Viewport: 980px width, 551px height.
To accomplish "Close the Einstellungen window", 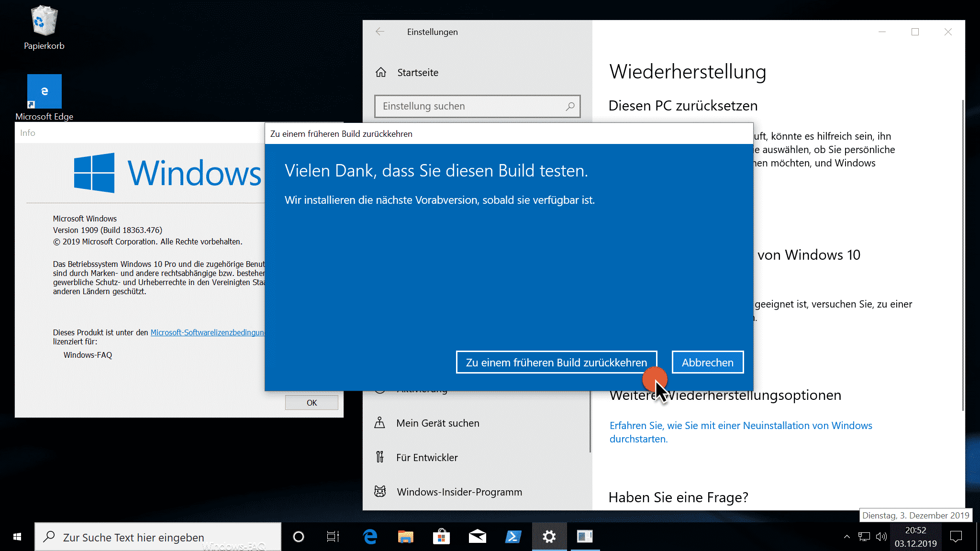I will coord(948,32).
